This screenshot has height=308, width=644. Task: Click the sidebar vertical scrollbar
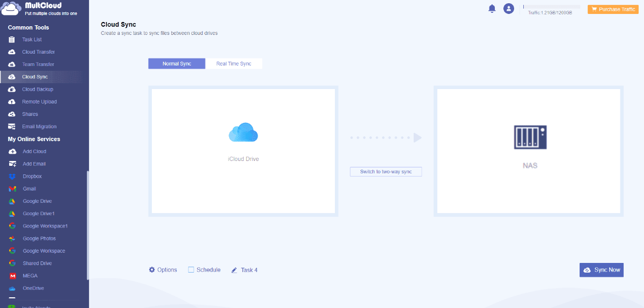pyautogui.click(x=87, y=225)
